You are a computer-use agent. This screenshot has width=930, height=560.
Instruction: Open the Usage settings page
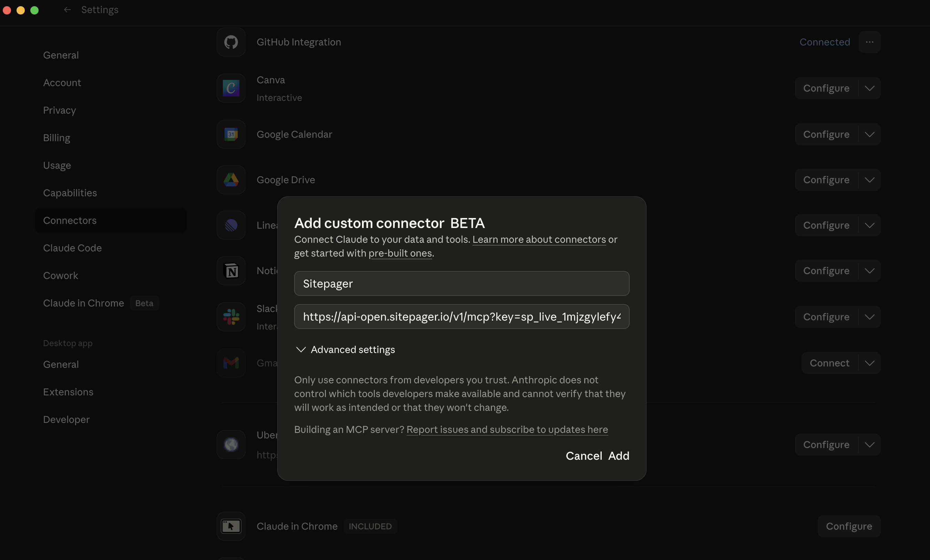(110, 165)
